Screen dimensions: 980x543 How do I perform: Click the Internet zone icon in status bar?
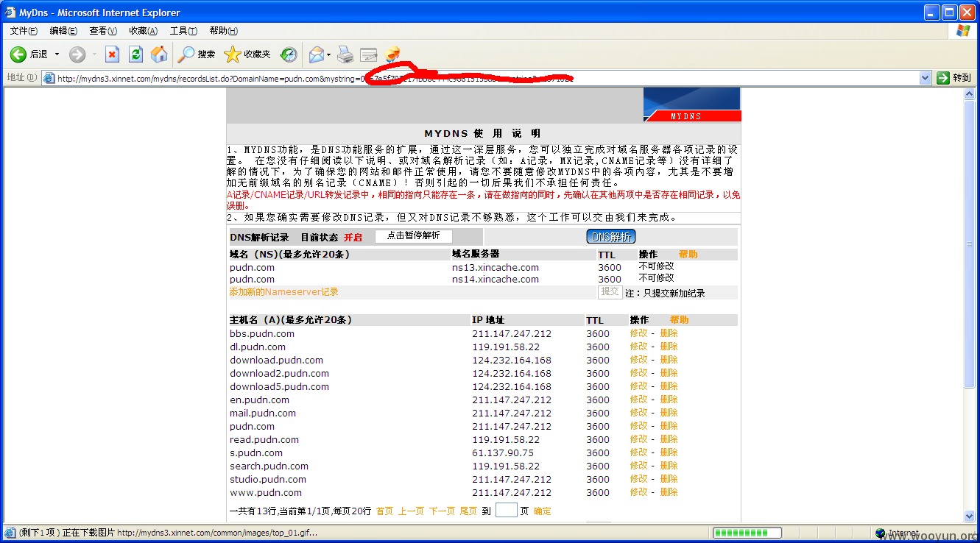coord(881,533)
